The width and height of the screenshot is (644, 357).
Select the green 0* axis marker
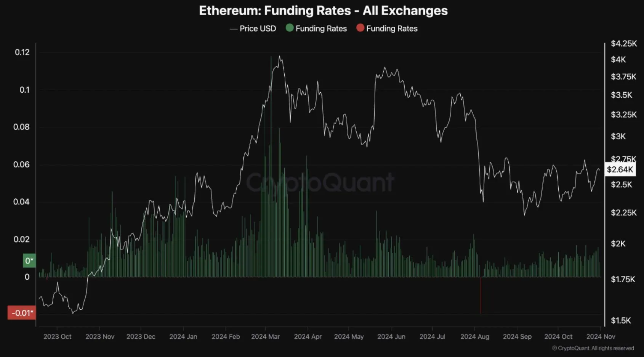pos(29,261)
